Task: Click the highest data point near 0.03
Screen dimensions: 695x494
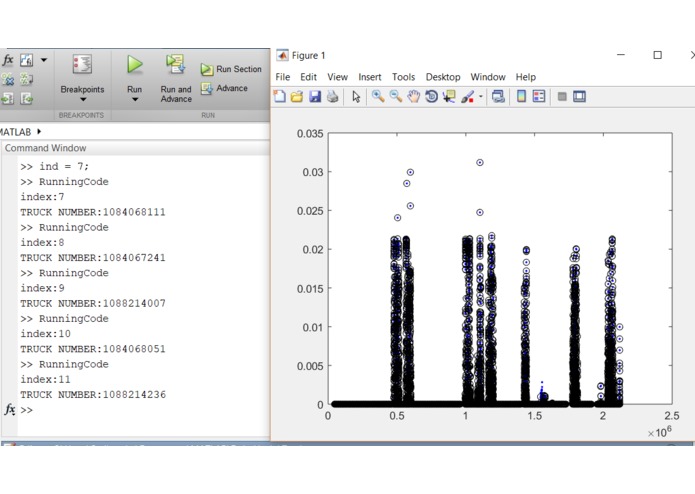Action: point(480,163)
